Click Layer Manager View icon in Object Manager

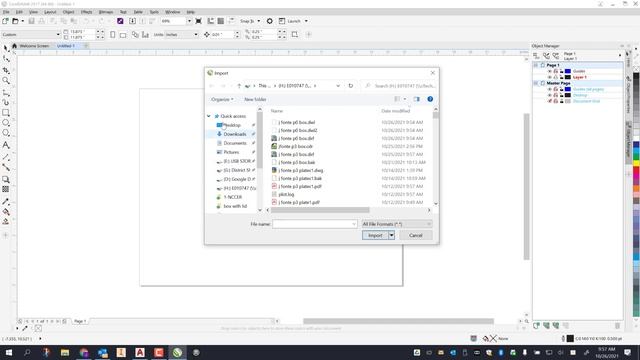coord(556,56)
